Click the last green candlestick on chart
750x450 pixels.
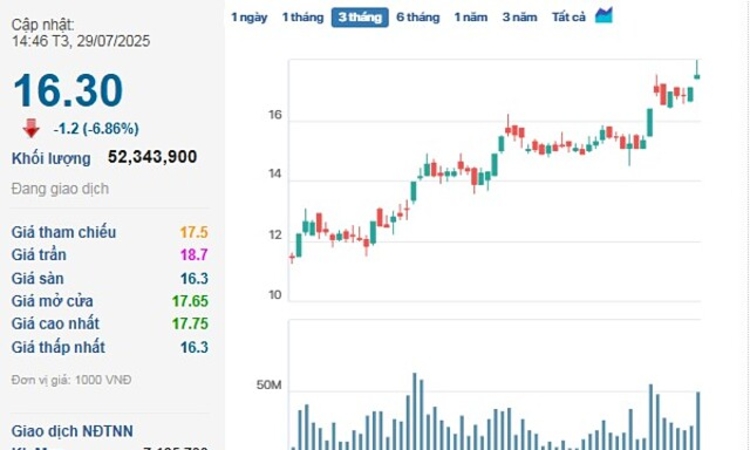(697, 75)
